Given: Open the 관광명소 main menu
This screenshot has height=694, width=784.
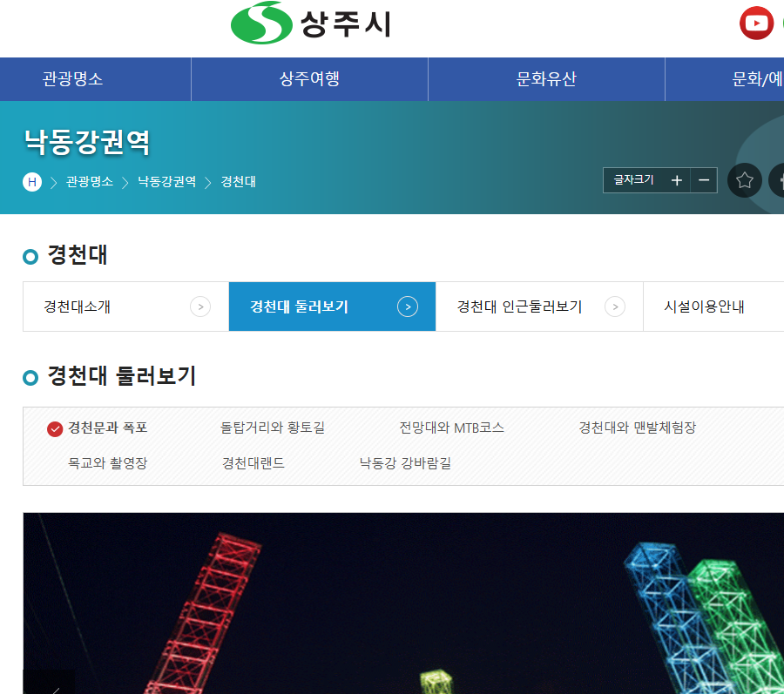Looking at the screenshot, I should pyautogui.click(x=72, y=79).
